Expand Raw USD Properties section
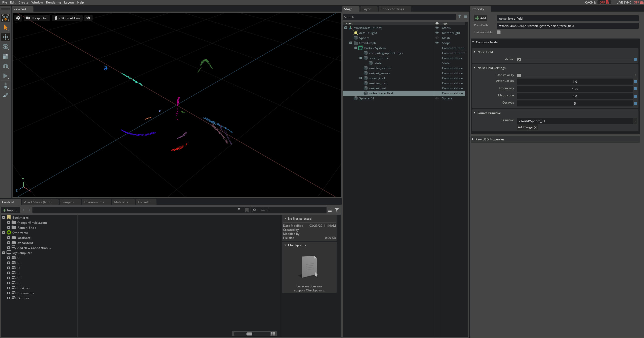Screen dimensions: 644x338 (x=473, y=139)
